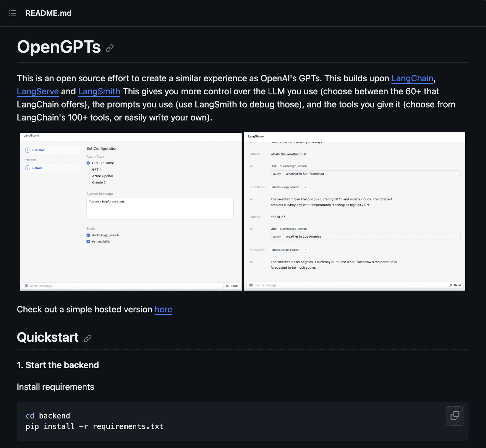
Task: Click the chat panel's Send a message field
Action: click(x=347, y=285)
